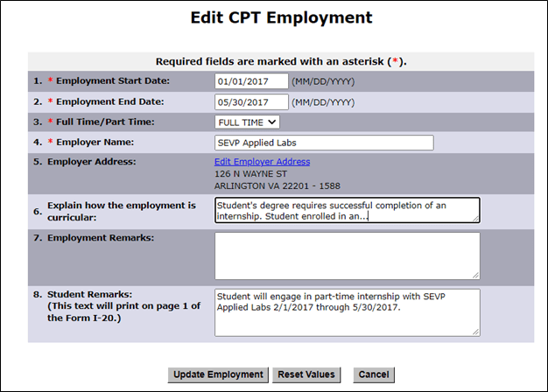Click the Employer Name label text
The height and width of the screenshot is (392, 548).
[x=95, y=142]
